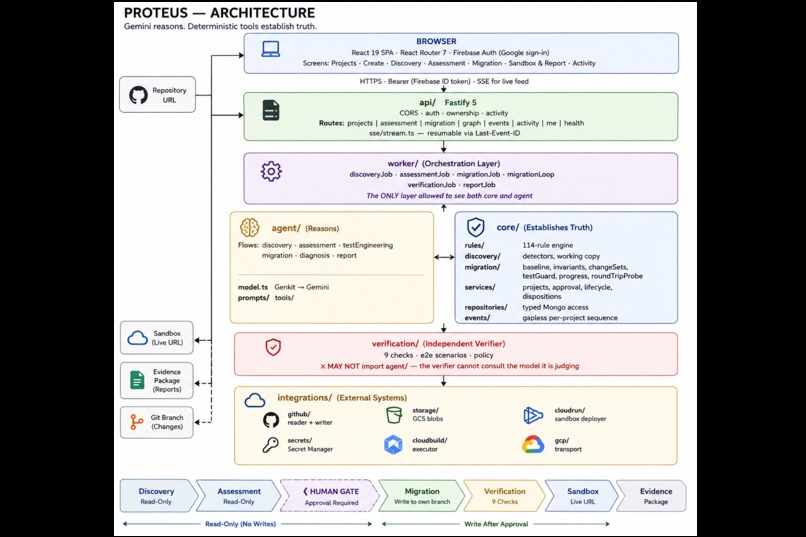Click the 'agent/ (Reasons)' heading
This screenshot has width=806, height=537.
pyautogui.click(x=305, y=228)
